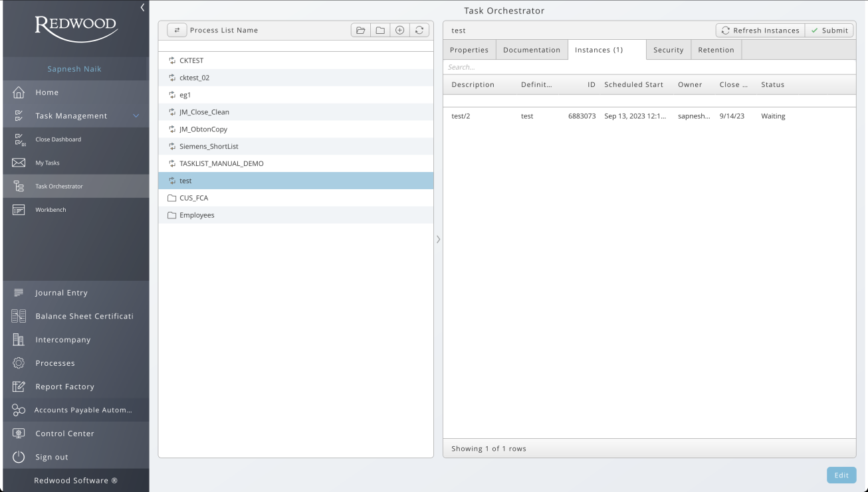Image resolution: width=868 pixels, height=492 pixels.
Task: Click the Sapnesh Naik user name
Action: 74,69
